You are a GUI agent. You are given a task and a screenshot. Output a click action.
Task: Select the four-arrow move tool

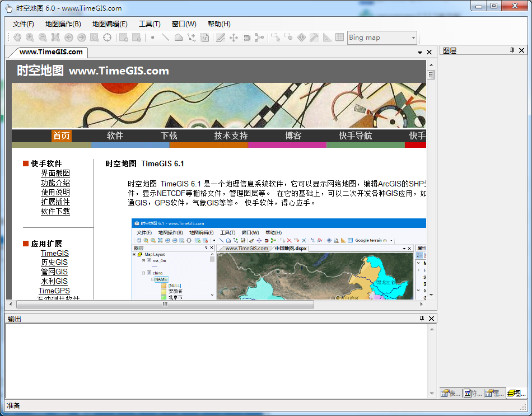point(234,38)
